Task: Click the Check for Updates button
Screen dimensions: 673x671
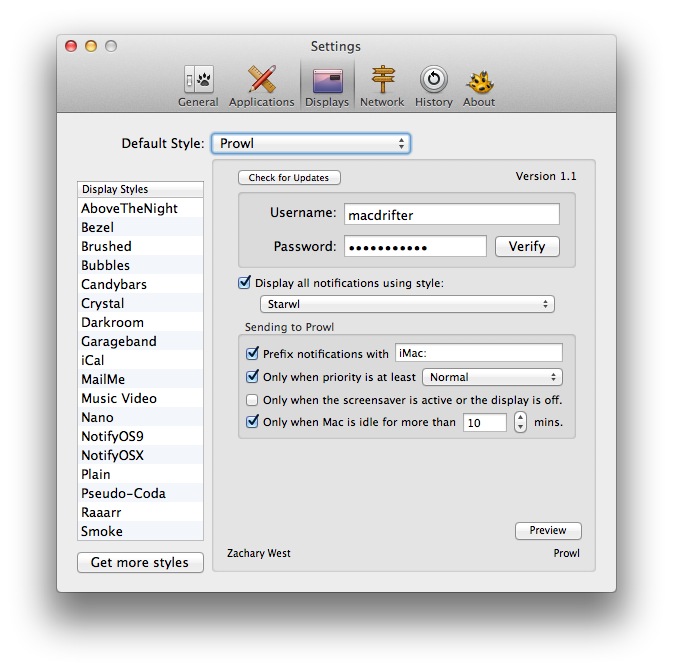Action: [289, 178]
